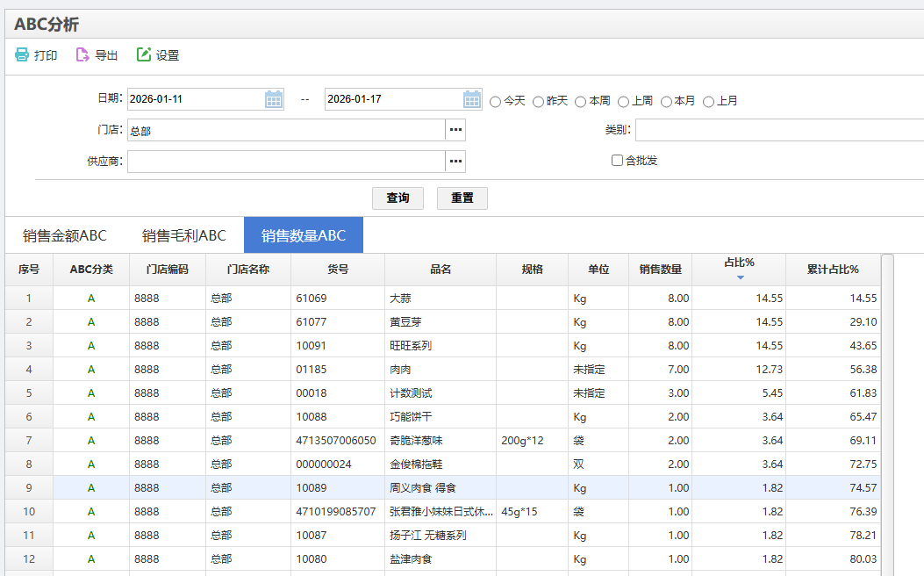Open supplier (供应商) lookup ellipsis button
The width and height of the screenshot is (924, 576).
click(x=455, y=162)
